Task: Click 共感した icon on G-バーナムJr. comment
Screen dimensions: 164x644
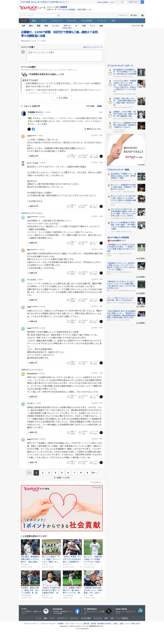Action: point(68,207)
